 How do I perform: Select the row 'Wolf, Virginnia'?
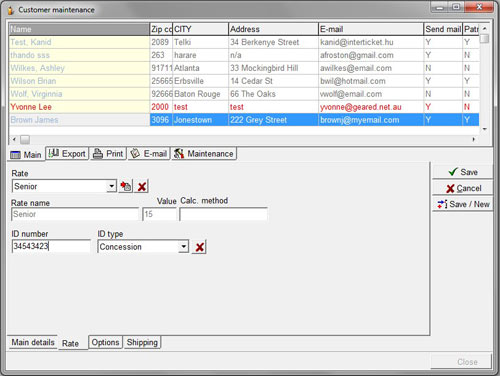click(x=244, y=94)
